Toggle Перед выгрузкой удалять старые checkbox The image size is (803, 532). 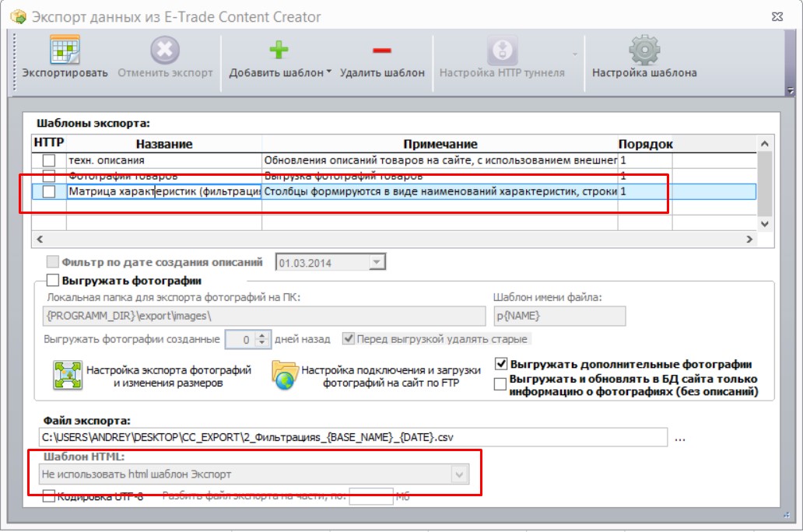tap(349, 338)
